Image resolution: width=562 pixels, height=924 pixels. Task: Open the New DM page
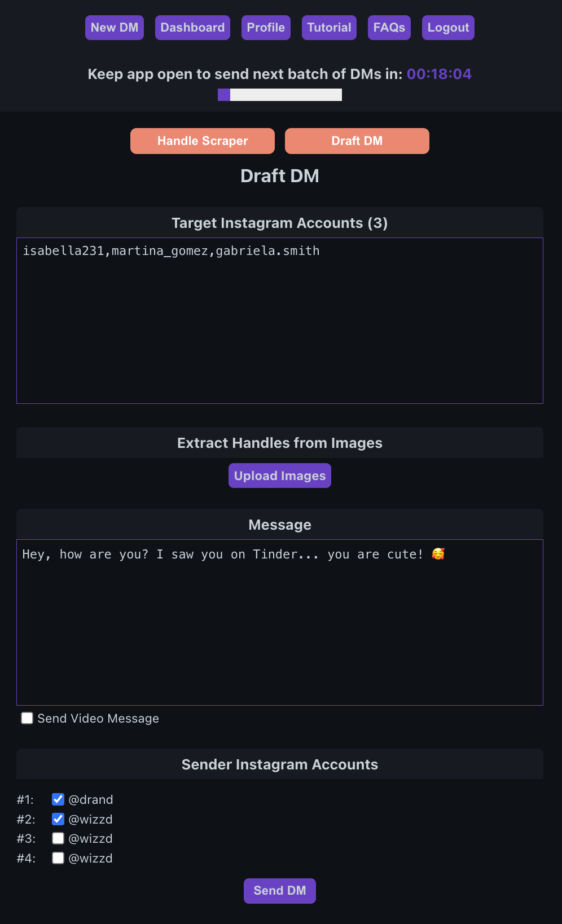[115, 28]
